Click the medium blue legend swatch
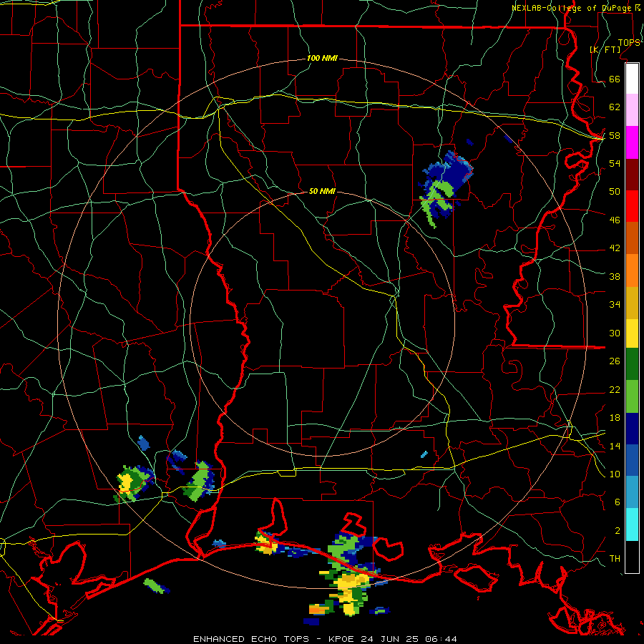 pos(632,460)
